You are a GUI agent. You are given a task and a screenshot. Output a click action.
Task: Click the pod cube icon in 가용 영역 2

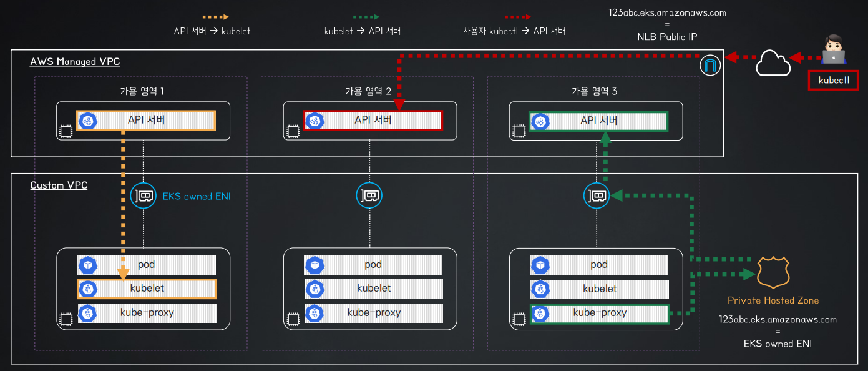314,265
